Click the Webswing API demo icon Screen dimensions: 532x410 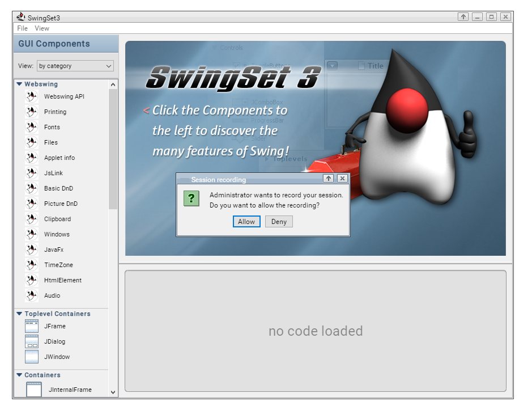click(32, 96)
